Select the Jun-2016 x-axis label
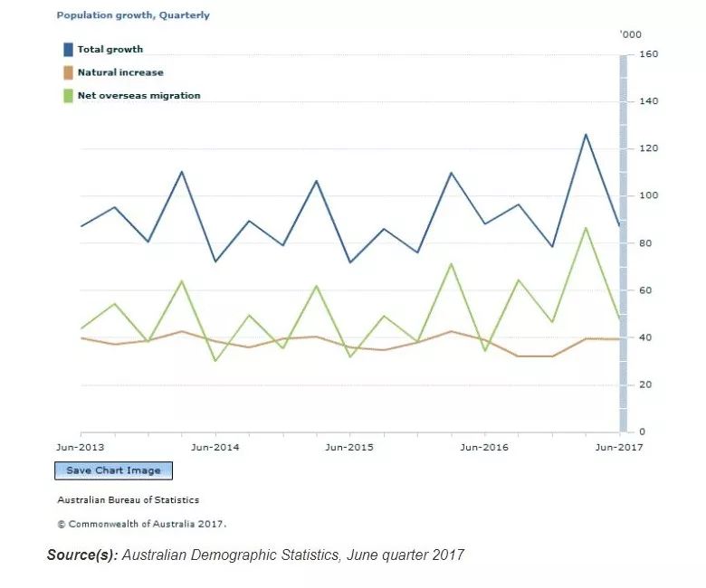This screenshot has height=588, width=706. pos(484,447)
